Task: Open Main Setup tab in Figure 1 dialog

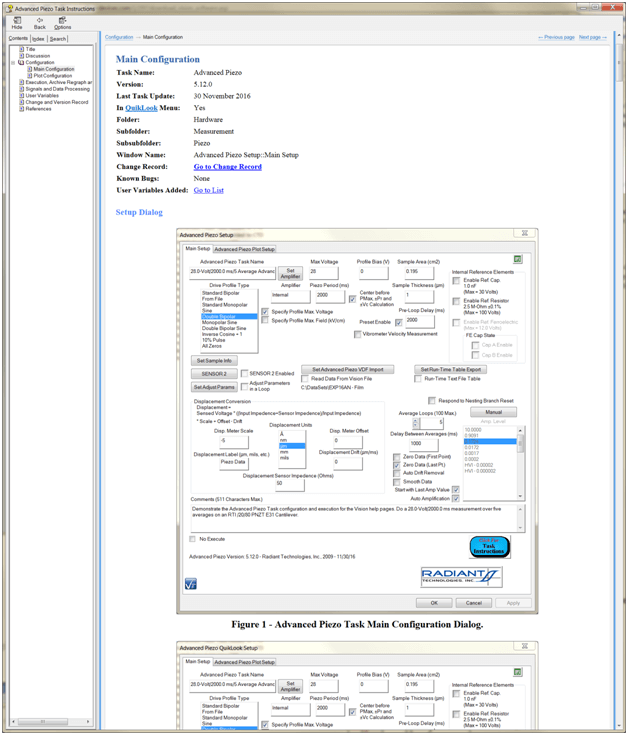Action: coord(197,248)
